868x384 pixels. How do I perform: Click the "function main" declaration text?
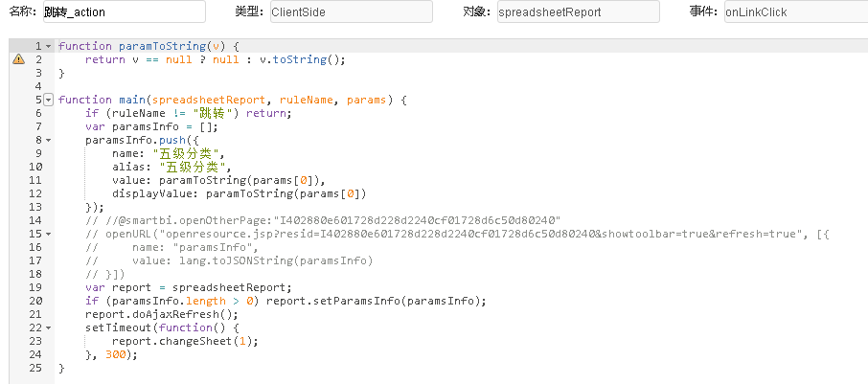click(233, 100)
